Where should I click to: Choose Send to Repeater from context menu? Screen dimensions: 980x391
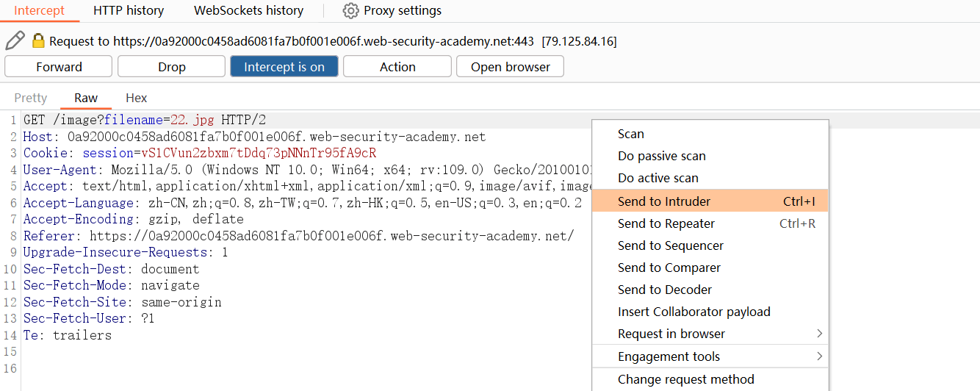click(666, 223)
